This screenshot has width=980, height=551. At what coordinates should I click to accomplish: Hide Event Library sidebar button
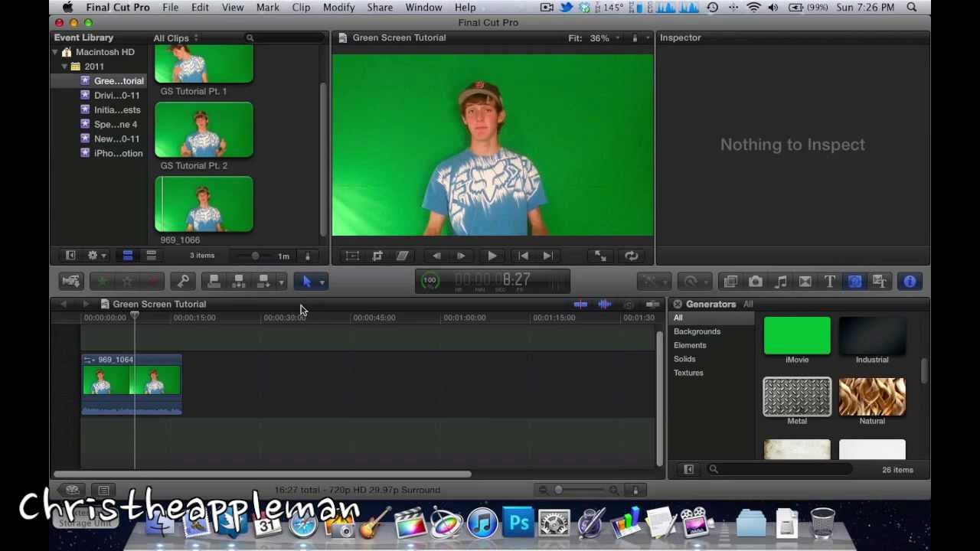pyautogui.click(x=70, y=256)
